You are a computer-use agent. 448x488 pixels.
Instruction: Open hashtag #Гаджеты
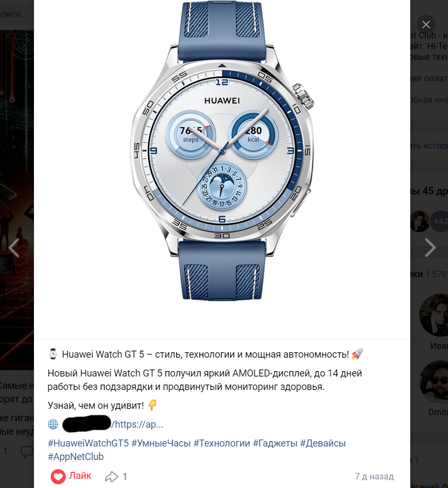pyautogui.click(x=275, y=443)
